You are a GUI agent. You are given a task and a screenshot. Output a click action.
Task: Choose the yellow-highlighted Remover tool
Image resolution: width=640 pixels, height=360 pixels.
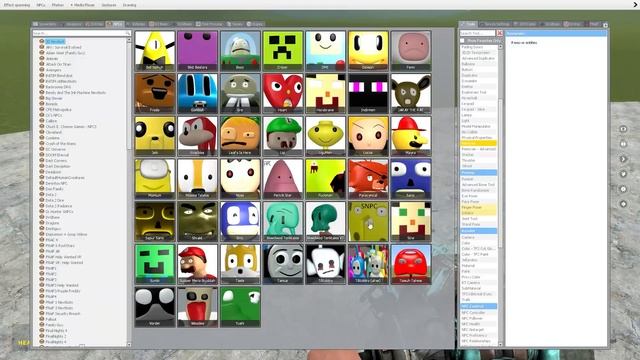pyautogui.click(x=478, y=143)
